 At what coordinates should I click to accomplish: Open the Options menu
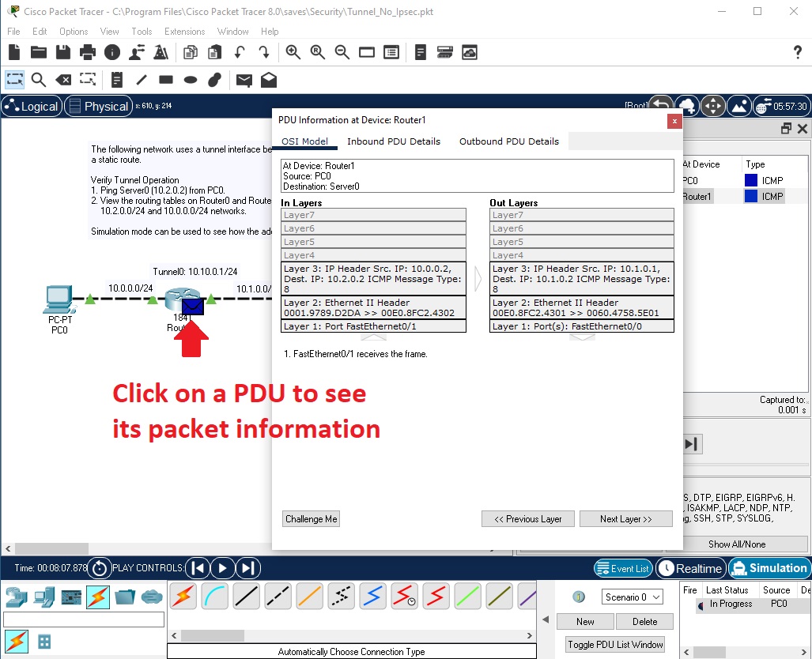pos(74,32)
